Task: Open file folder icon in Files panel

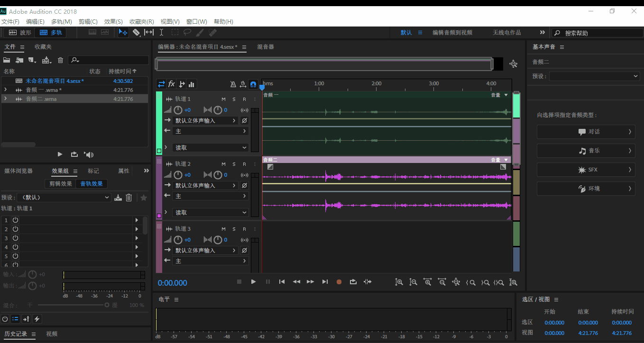Action: 7,60
